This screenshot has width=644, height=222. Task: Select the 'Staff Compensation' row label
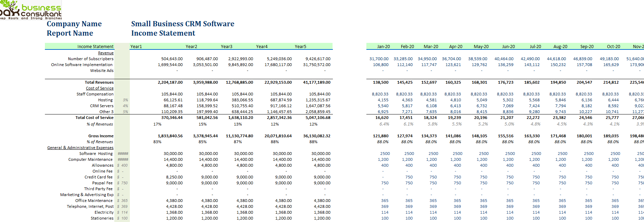click(x=95, y=94)
